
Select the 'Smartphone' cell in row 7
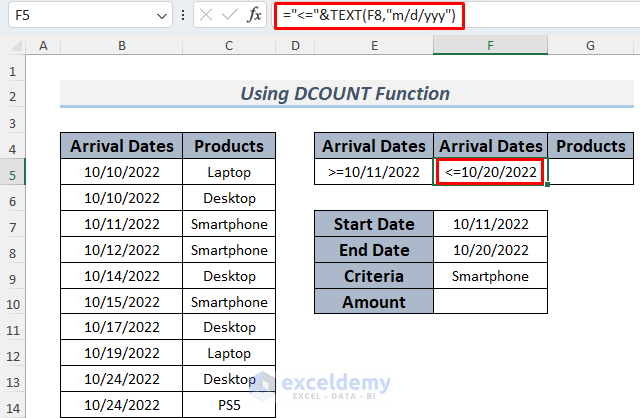tap(229, 224)
